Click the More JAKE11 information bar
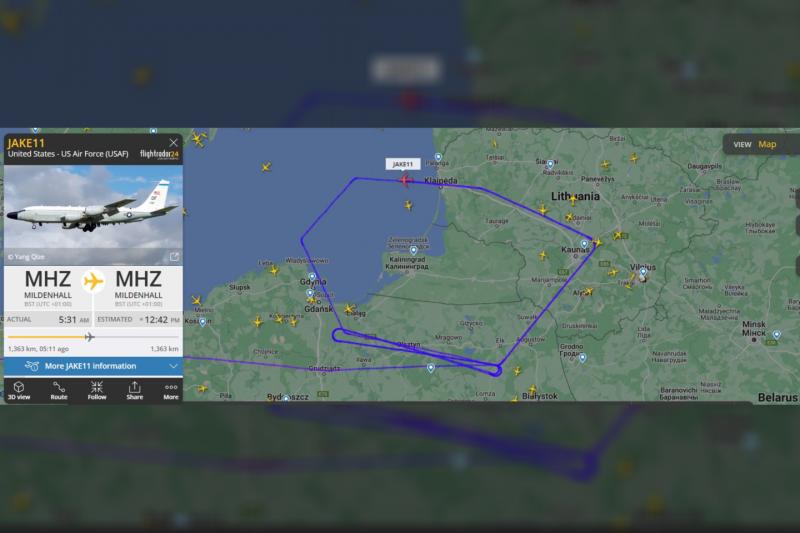The image size is (800, 533). (x=93, y=366)
